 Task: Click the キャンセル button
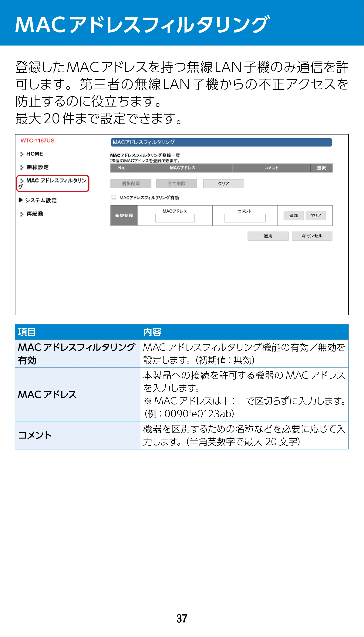coord(312,236)
